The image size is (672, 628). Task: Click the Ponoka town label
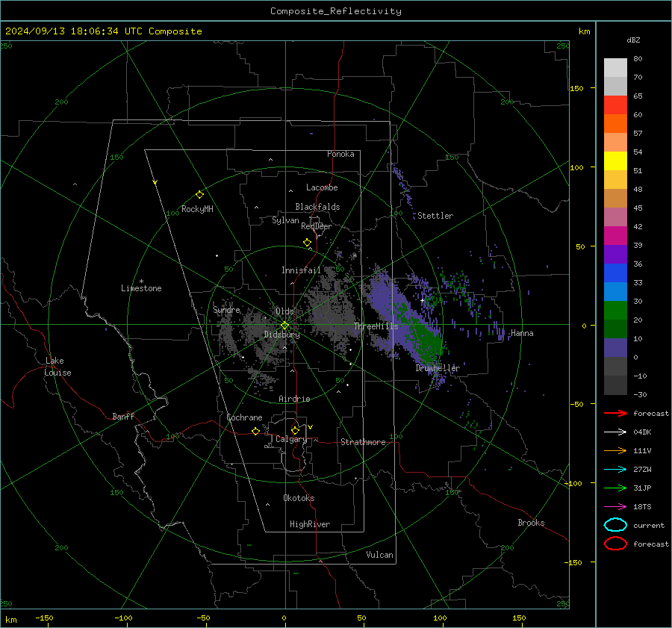[340, 154]
